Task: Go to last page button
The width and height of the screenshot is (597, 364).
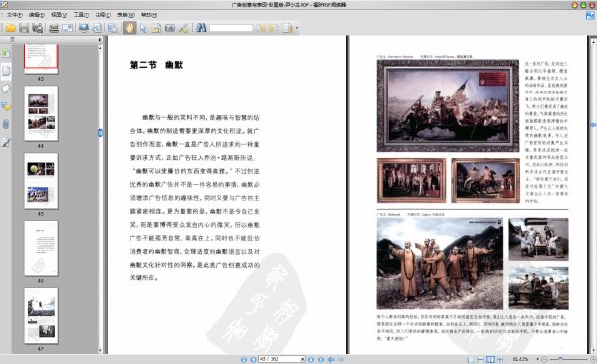Action: click(321, 359)
